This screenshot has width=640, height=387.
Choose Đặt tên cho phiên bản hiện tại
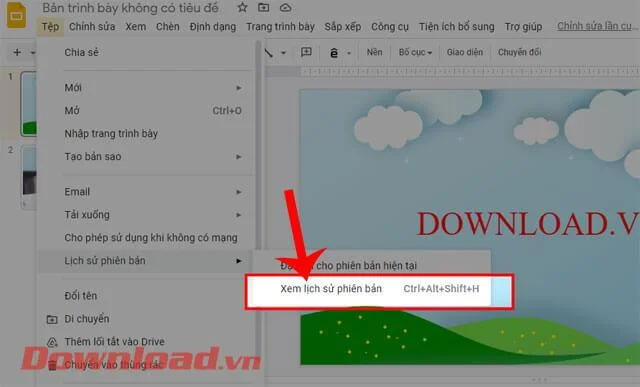point(371,265)
